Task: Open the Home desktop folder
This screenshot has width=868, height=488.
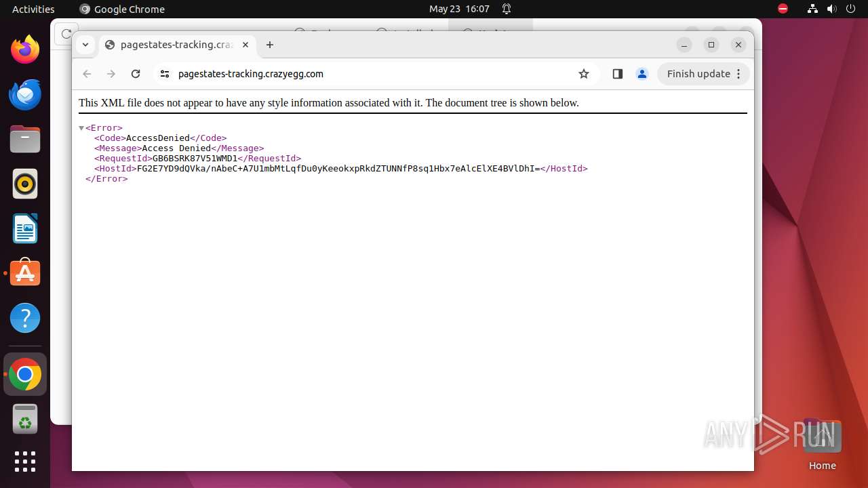Action: point(822,445)
